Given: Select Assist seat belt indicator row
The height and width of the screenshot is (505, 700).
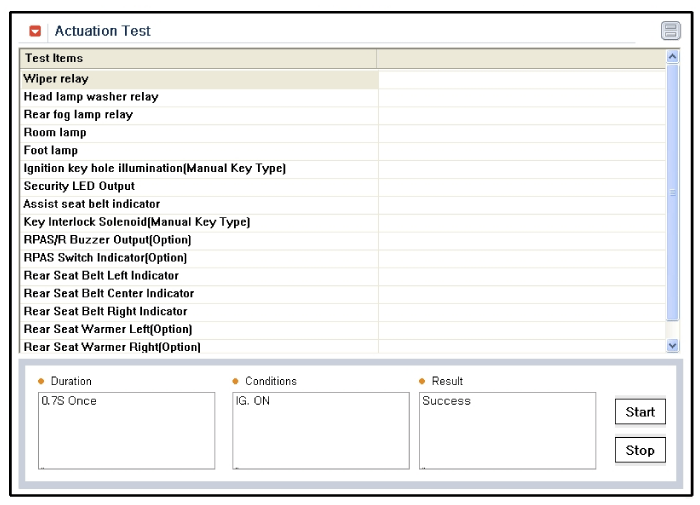Looking at the screenshot, I should pyautogui.click(x=92, y=205).
